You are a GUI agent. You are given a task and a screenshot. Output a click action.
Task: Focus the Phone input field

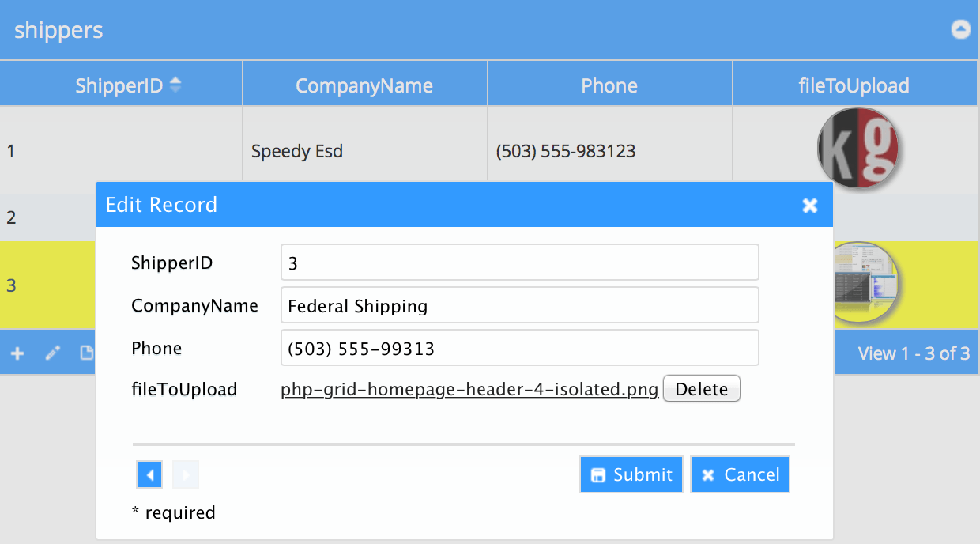click(x=520, y=348)
